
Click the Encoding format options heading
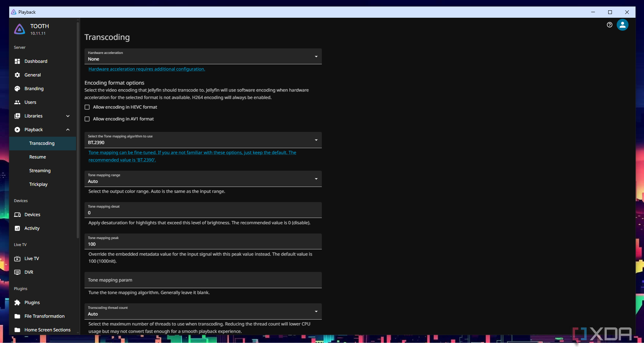tap(114, 83)
